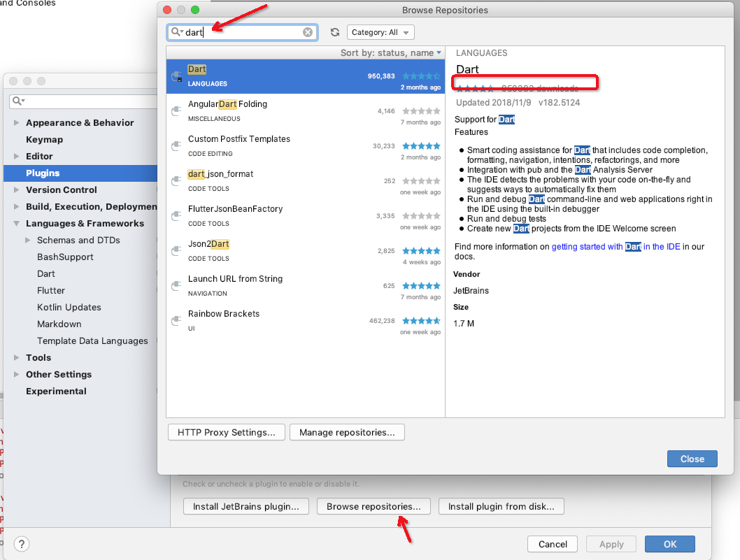Select Keymap in the settings tree
Screen dimensions: 740x560
[x=44, y=140]
